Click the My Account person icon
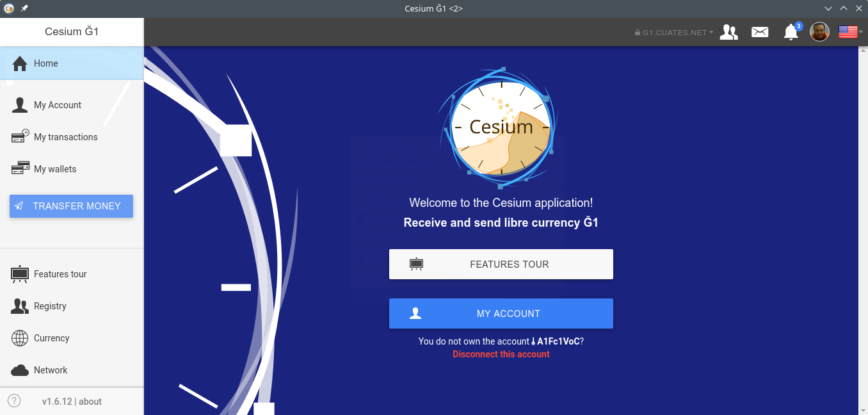This screenshot has width=868, height=415. pos(20,105)
